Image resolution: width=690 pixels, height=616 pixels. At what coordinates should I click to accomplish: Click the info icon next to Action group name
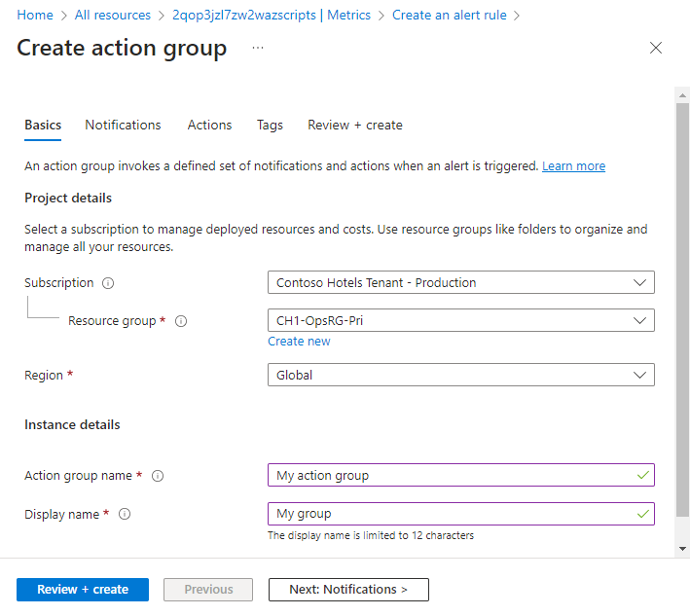coord(158,476)
